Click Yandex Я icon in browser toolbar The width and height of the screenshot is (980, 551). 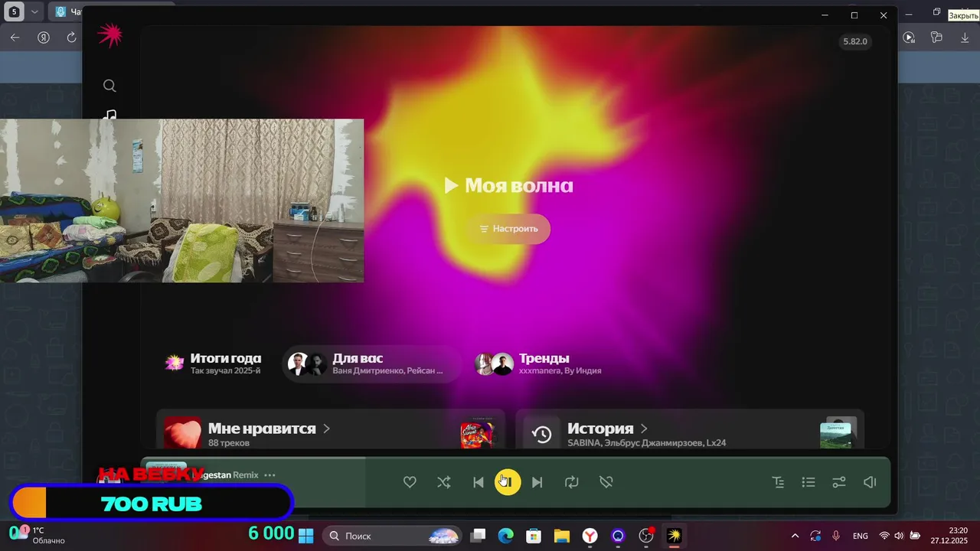(44, 37)
